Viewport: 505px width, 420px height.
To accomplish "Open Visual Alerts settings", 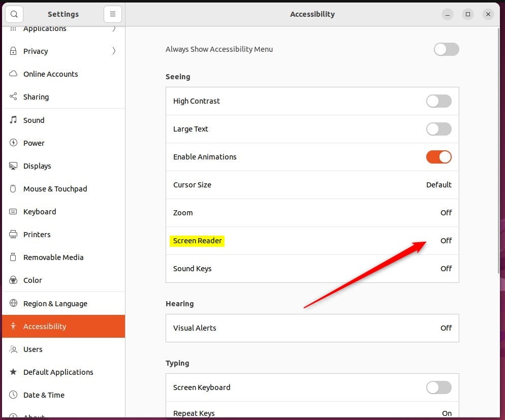I will tap(312, 328).
